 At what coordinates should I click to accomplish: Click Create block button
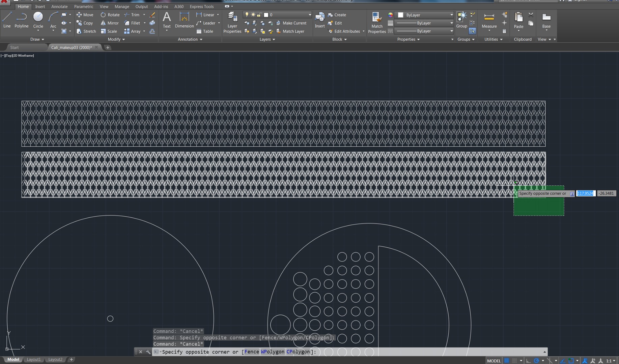click(x=337, y=15)
